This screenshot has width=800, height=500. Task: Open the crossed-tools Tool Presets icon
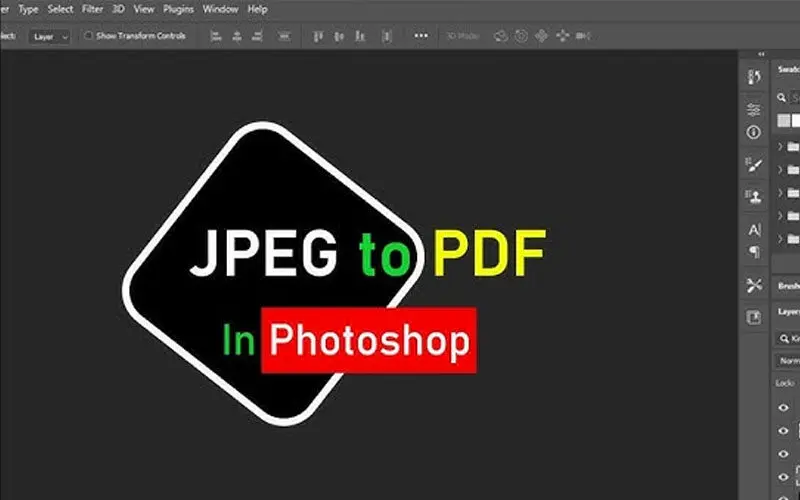[754, 285]
